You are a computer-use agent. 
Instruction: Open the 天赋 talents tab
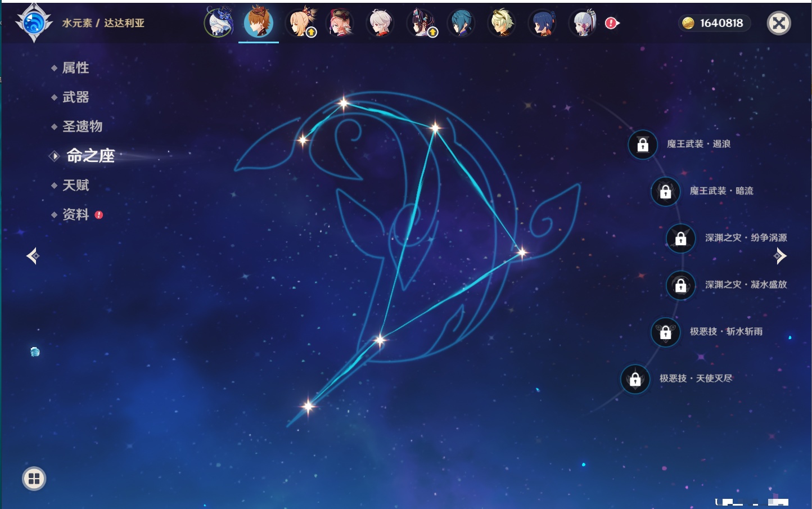click(75, 185)
